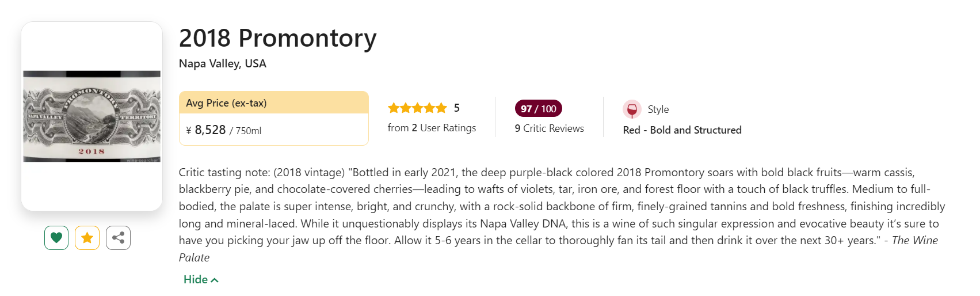Open the Promontory wine label thumbnail
The height and width of the screenshot is (296, 980).
91,116
